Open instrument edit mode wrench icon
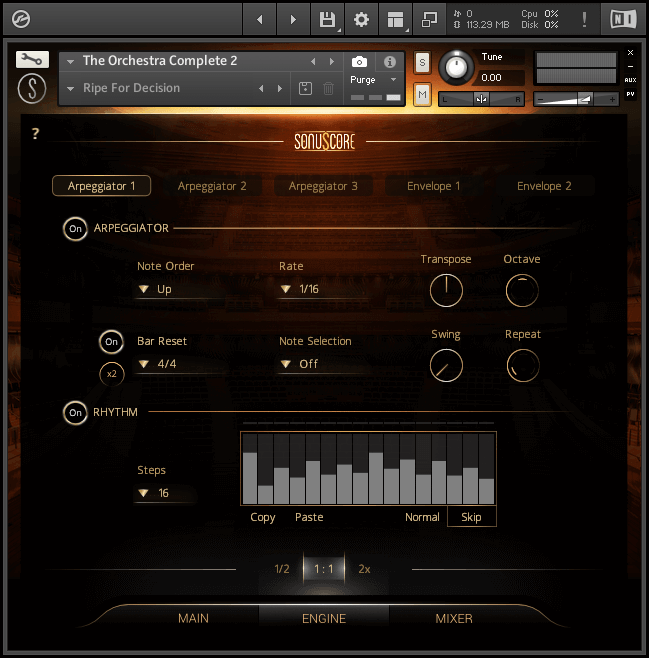The image size is (649, 658). (32, 60)
